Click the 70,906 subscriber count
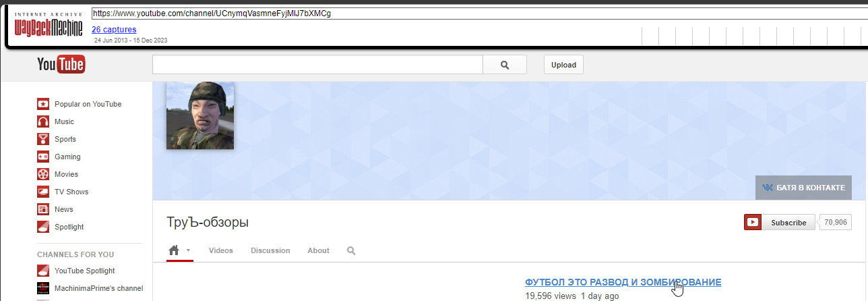The height and width of the screenshot is (301, 868). pyautogui.click(x=835, y=222)
